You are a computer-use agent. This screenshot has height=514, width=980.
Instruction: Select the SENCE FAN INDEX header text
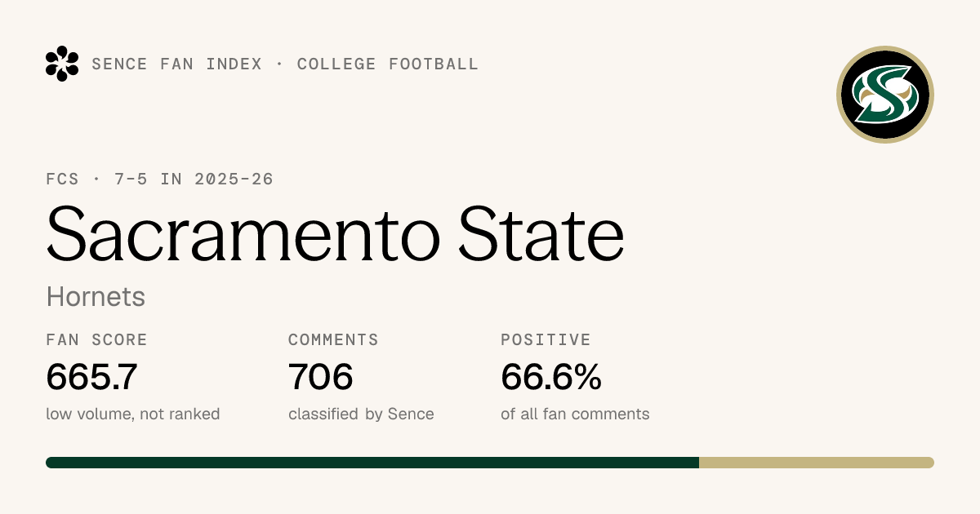coord(177,64)
